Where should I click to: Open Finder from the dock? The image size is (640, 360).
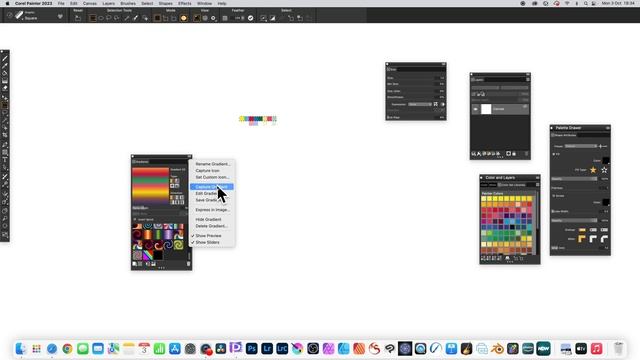[x=21, y=349]
